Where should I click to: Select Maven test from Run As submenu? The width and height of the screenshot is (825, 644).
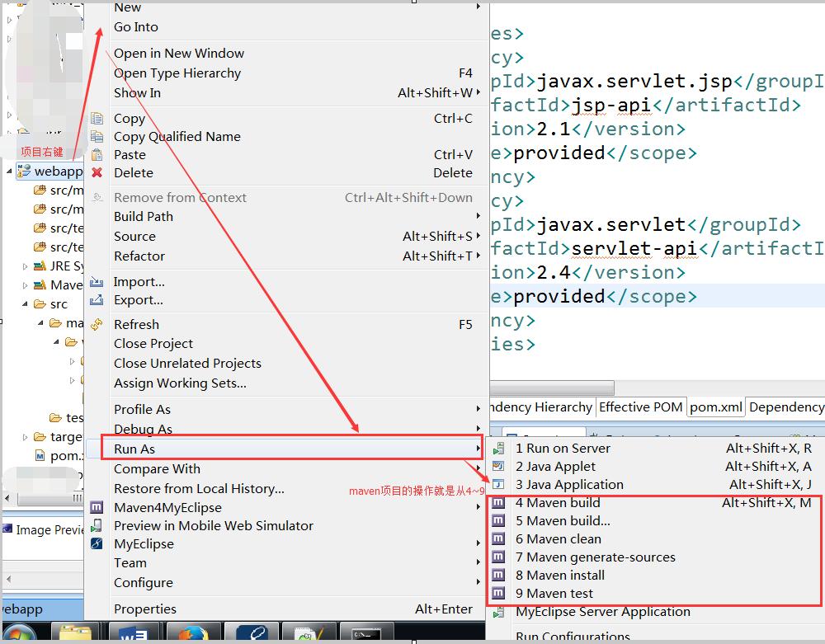tap(559, 594)
